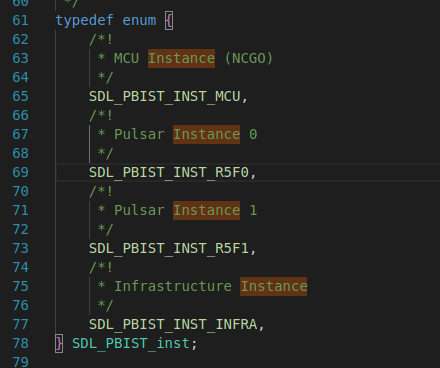This screenshot has width=440, height=368.
Task: Click the word Pulsar on line 67
Action: pyautogui.click(x=139, y=134)
